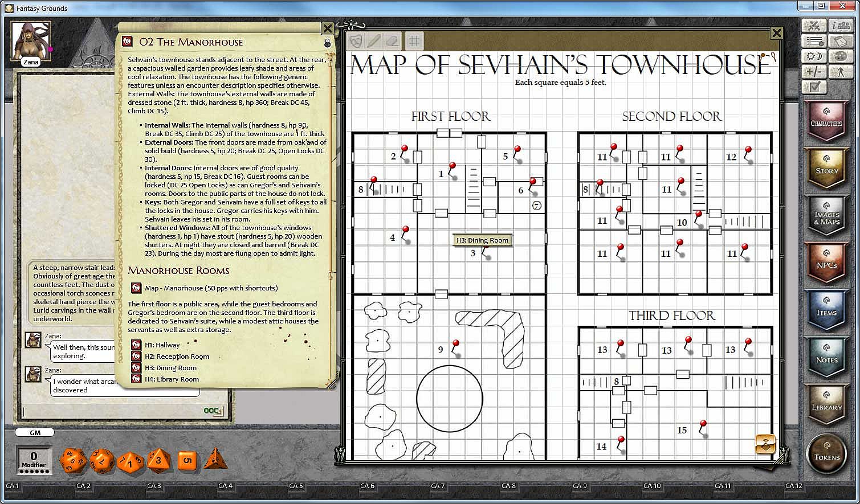Click the map pin for room 5
The image size is (860, 504).
[x=517, y=154]
